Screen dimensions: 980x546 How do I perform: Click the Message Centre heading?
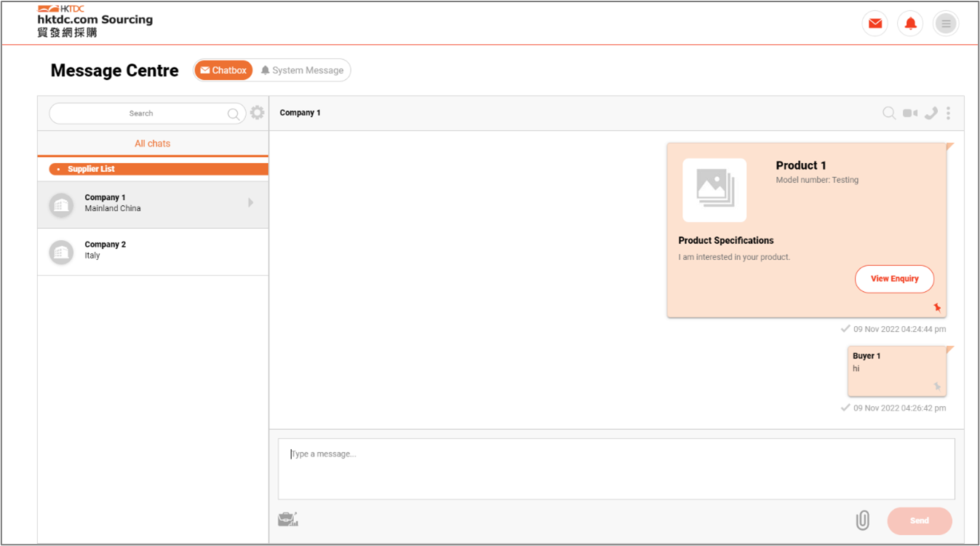click(114, 71)
